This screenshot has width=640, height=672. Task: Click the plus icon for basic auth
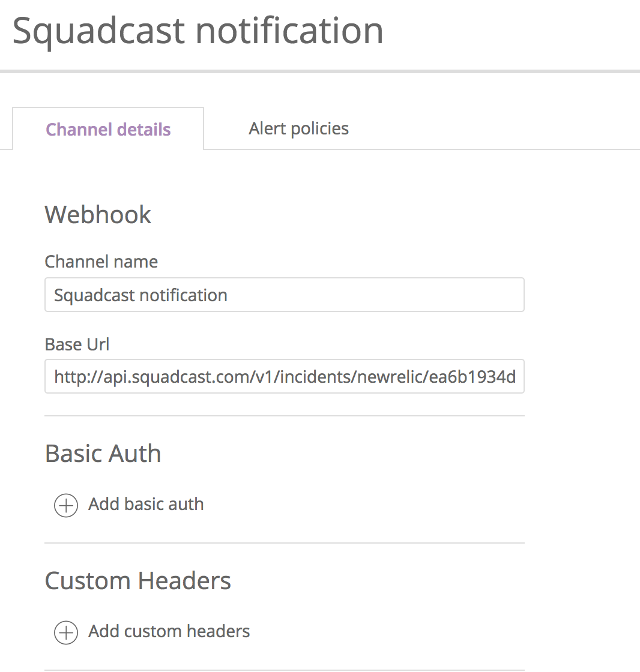(x=66, y=505)
